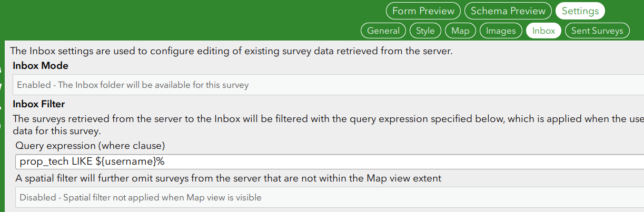644x212 pixels.
Task: Click the Inbox settings intro sentence
Action: (x=231, y=52)
